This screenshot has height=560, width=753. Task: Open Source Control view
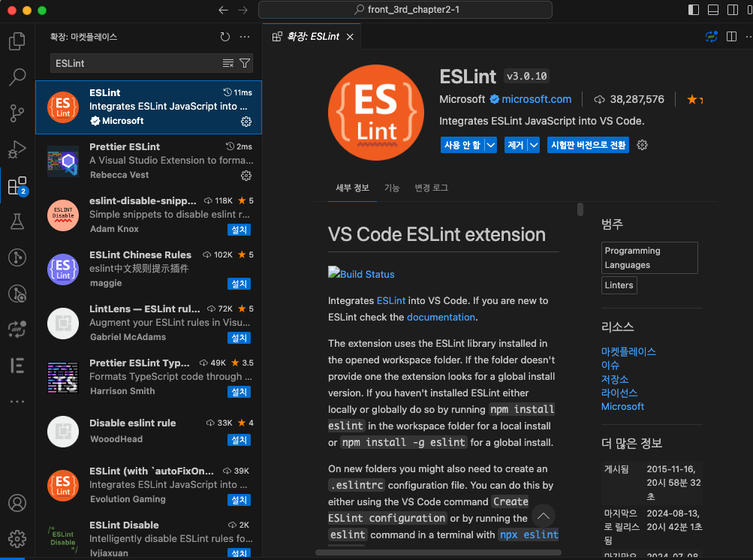click(x=17, y=113)
